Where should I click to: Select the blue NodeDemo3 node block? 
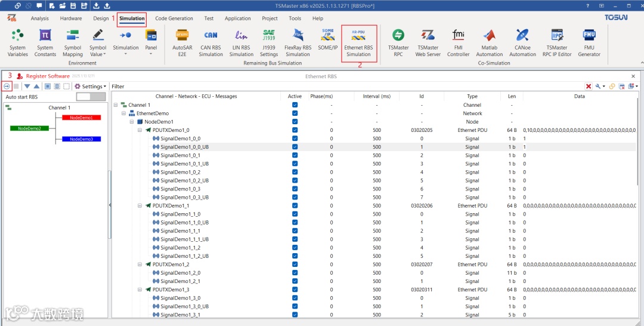coord(81,139)
